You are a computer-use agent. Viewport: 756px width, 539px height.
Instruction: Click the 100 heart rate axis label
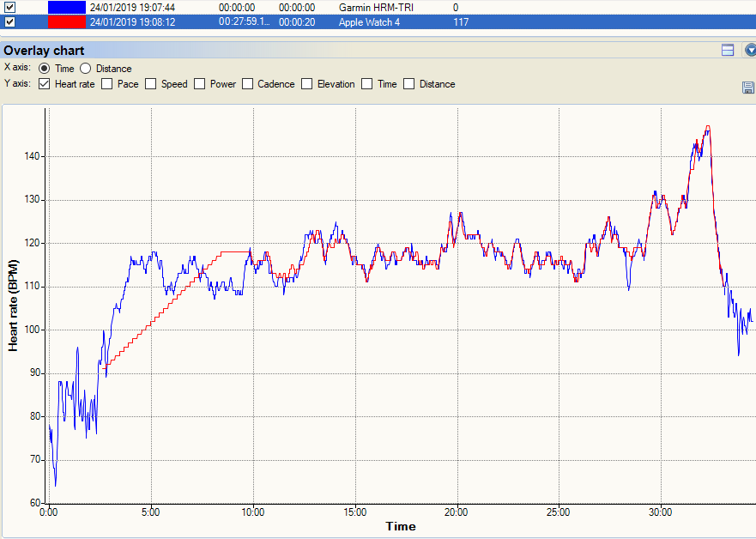tap(33, 330)
